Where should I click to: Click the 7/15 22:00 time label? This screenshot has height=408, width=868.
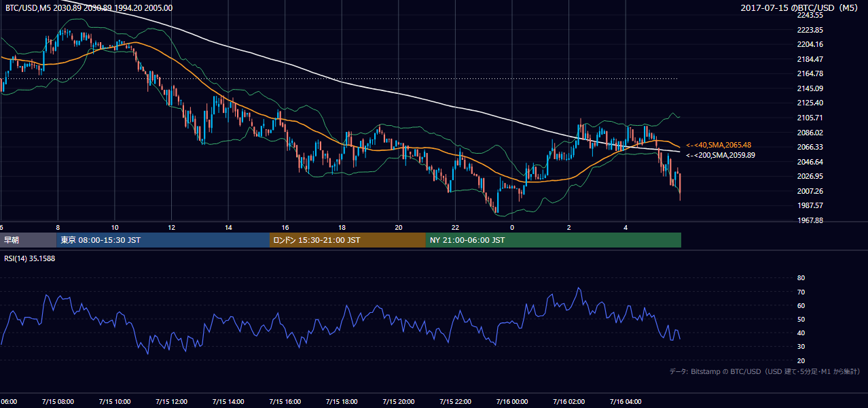(455, 401)
